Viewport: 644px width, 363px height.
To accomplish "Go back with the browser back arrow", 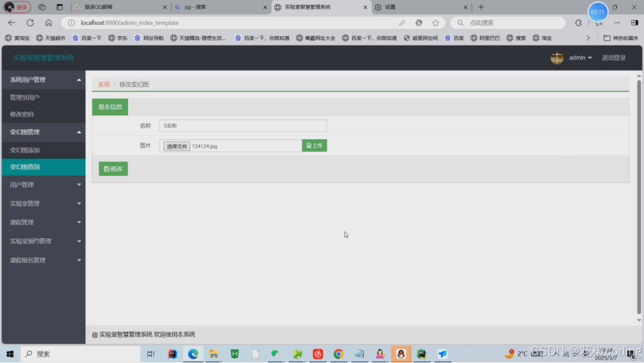I will click(12, 23).
